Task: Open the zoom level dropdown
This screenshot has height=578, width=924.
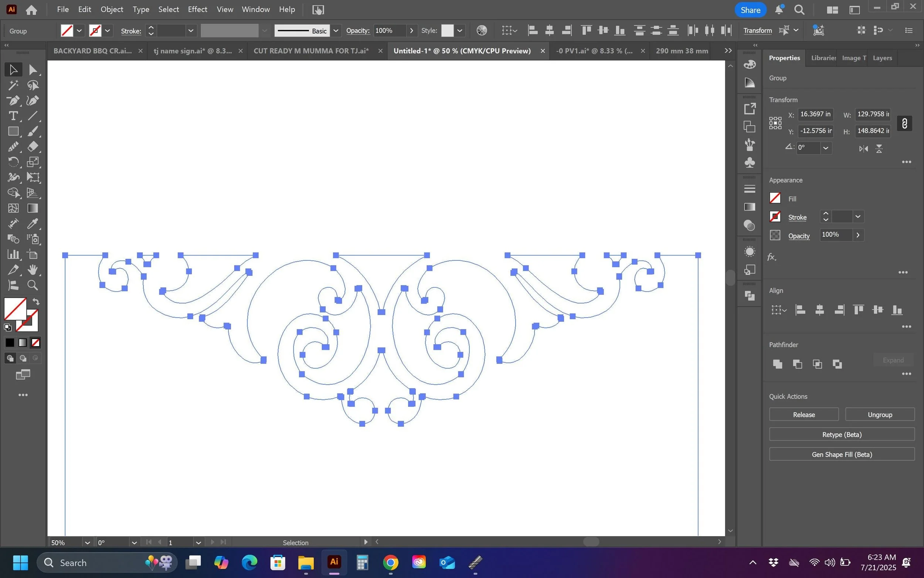Action: pos(87,542)
